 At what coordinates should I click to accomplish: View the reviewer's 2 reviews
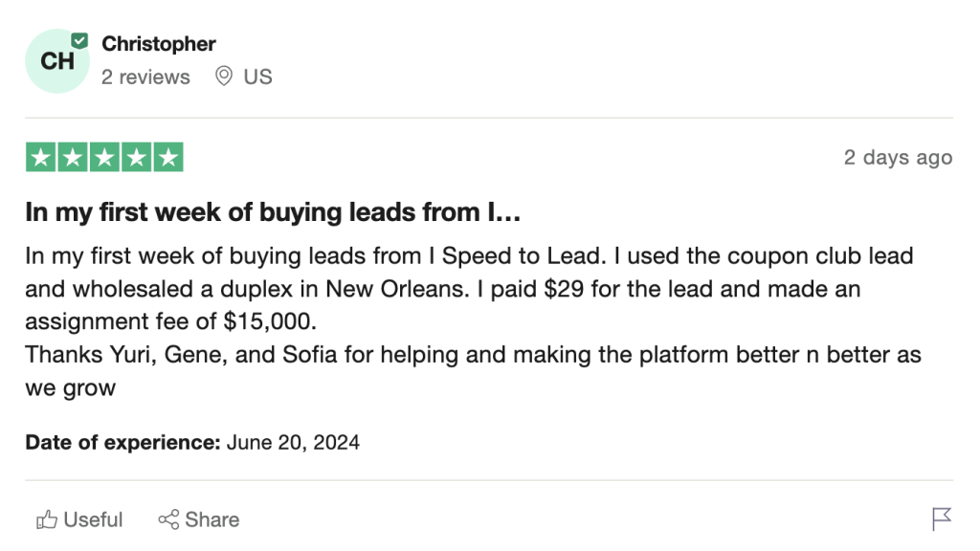pyautogui.click(x=145, y=77)
